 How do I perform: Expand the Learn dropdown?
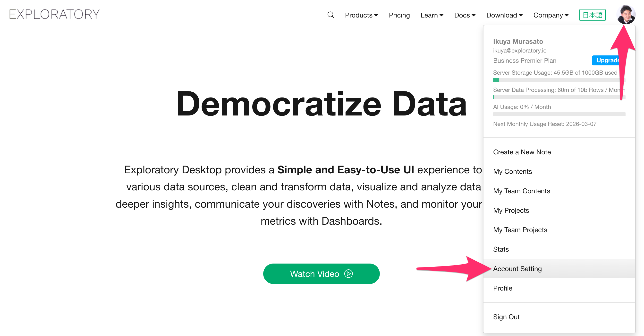(x=432, y=15)
